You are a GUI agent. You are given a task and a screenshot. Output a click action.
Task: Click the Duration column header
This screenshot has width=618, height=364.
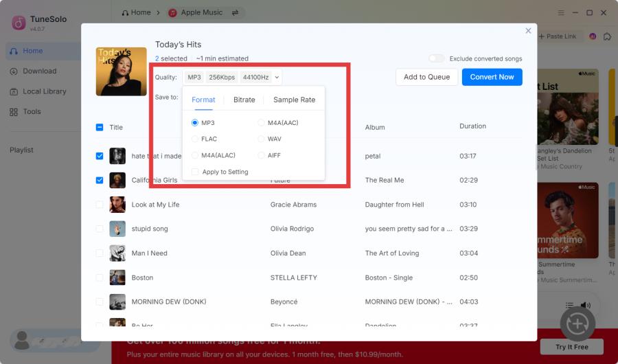coord(472,126)
